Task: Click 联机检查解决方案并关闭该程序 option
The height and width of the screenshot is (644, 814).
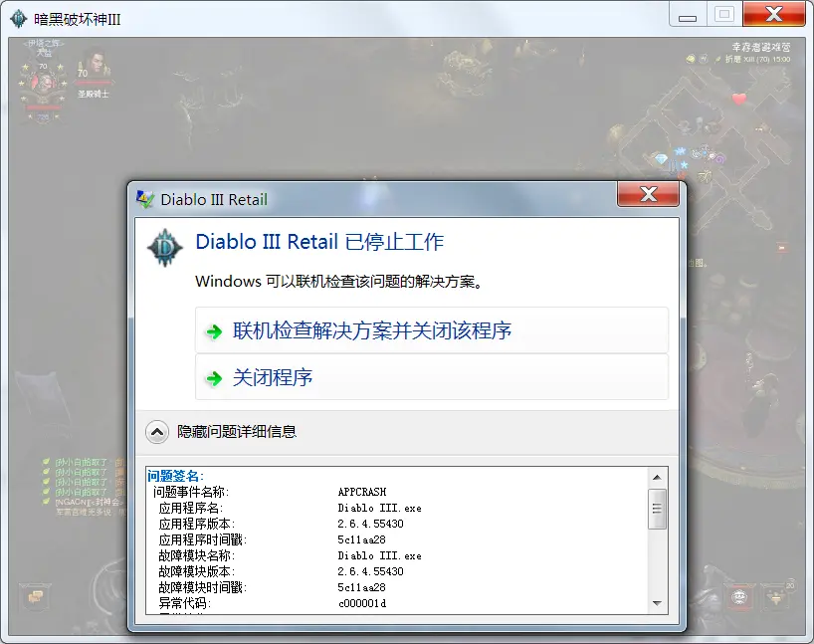Action: (x=432, y=330)
